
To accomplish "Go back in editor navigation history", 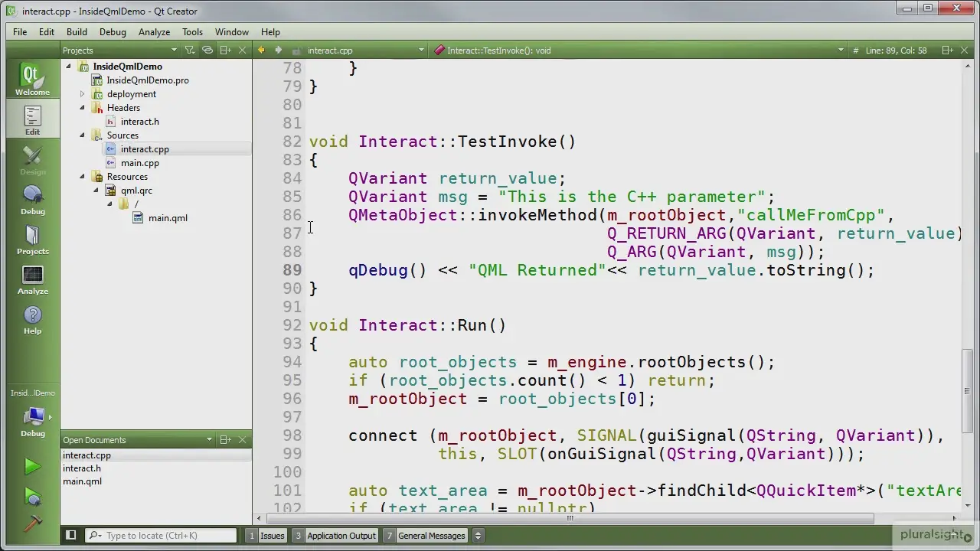I will click(261, 51).
